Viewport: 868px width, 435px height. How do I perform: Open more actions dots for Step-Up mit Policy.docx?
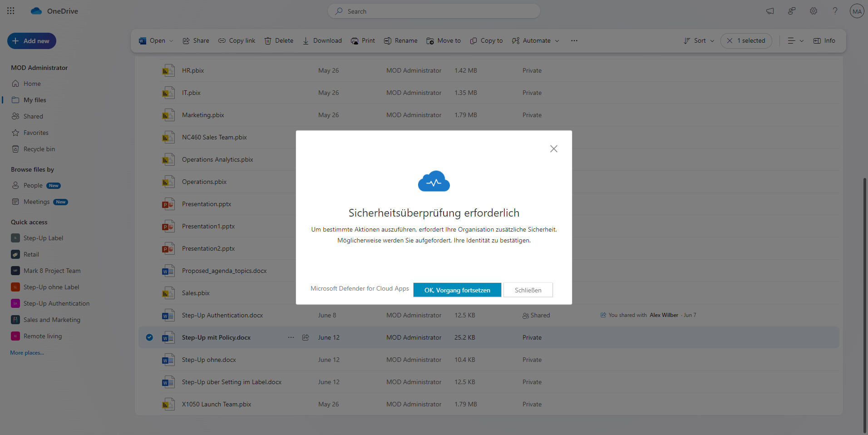click(291, 337)
